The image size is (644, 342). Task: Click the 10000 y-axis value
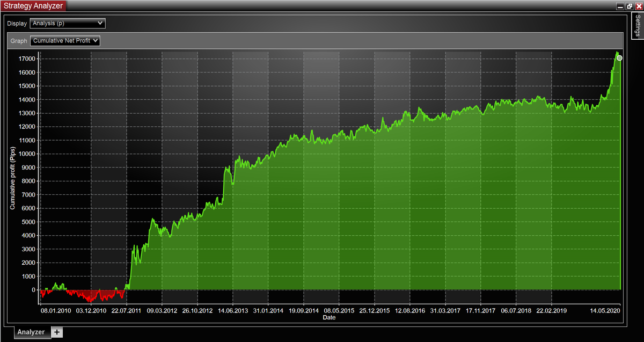click(x=27, y=154)
